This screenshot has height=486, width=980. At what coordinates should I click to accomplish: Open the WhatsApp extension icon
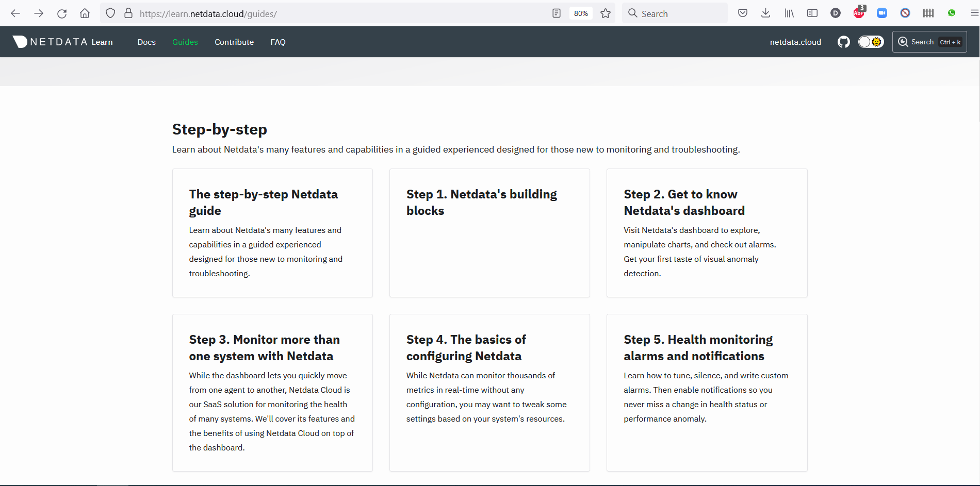tap(952, 13)
